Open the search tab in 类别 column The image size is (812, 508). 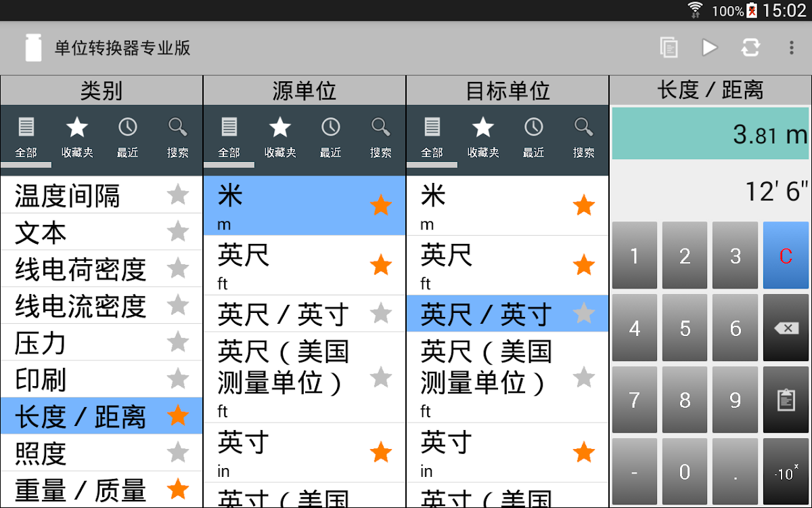[x=177, y=138]
